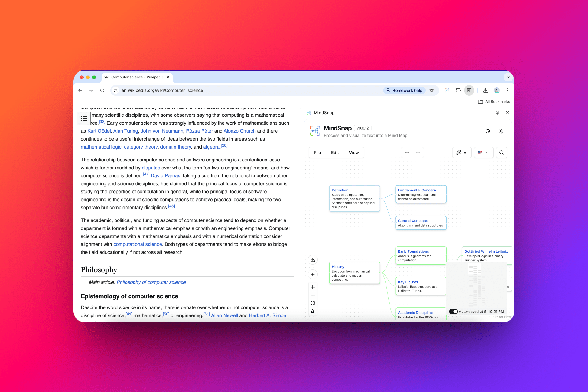Open the mind map search

click(501, 153)
